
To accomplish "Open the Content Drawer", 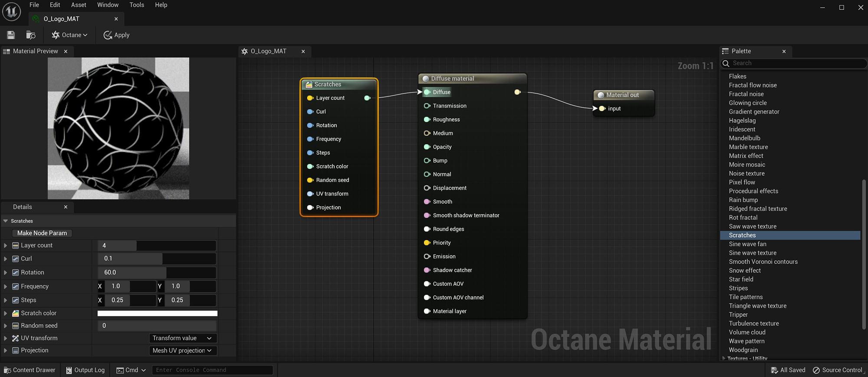I will [x=30, y=370].
